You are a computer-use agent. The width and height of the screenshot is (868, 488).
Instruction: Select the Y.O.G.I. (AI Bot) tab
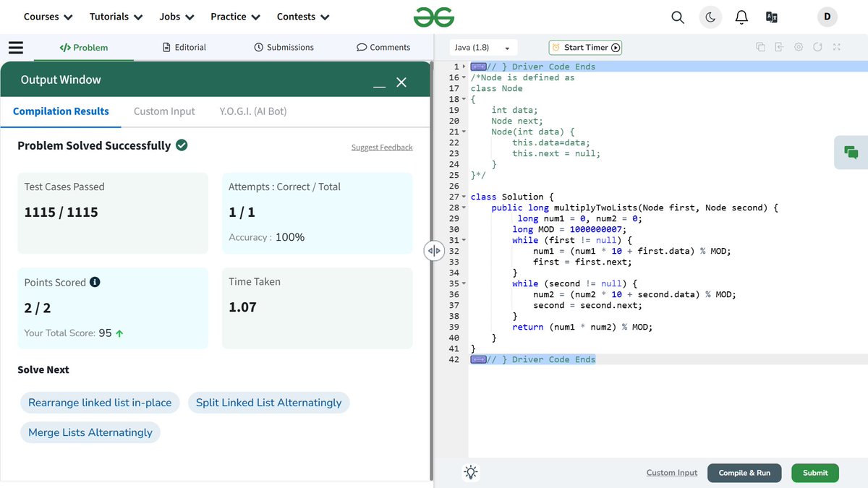252,111
